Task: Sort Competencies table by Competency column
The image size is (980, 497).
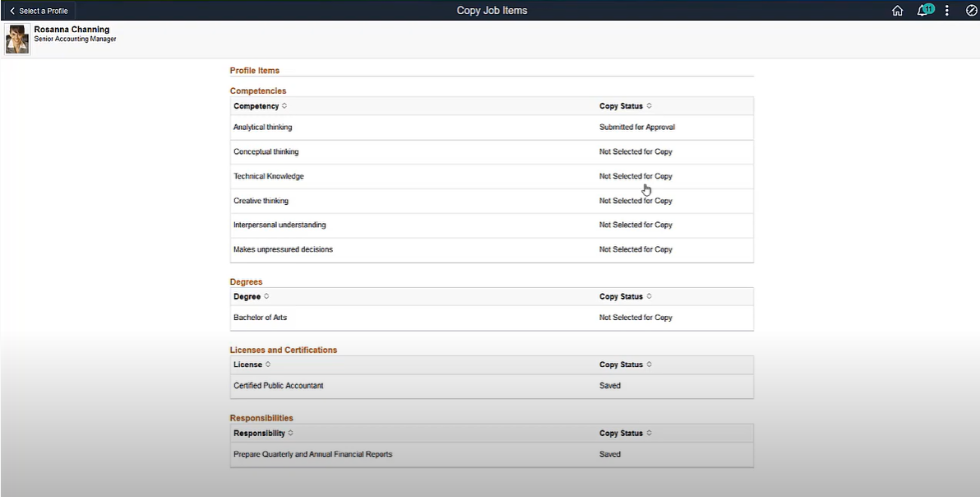Action: pyautogui.click(x=260, y=106)
